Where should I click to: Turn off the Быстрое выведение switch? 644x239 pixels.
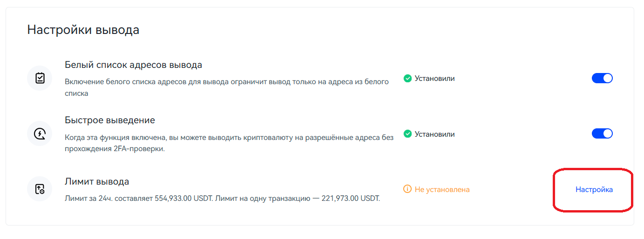pos(602,134)
